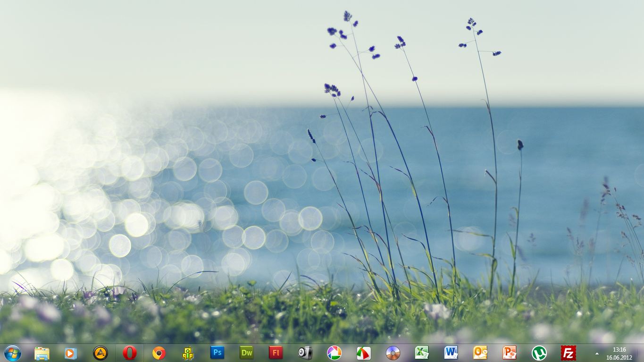Launch the red-green triangle app icon

[363, 353]
